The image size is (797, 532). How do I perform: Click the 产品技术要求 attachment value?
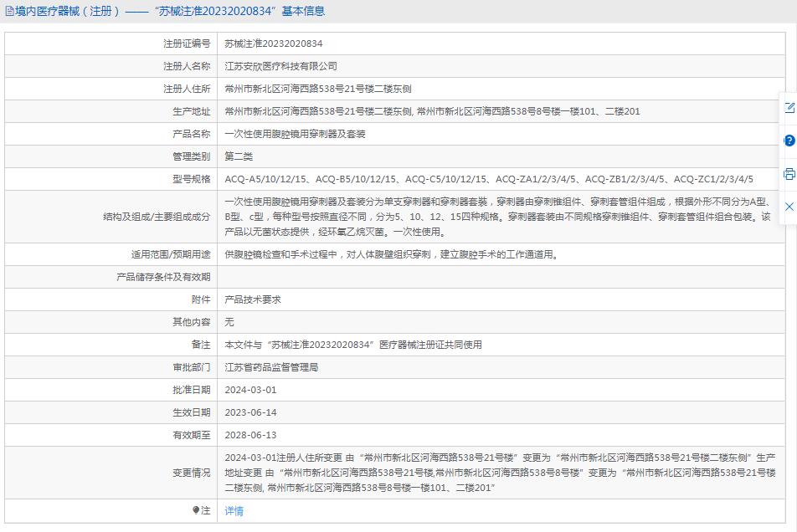253,299
